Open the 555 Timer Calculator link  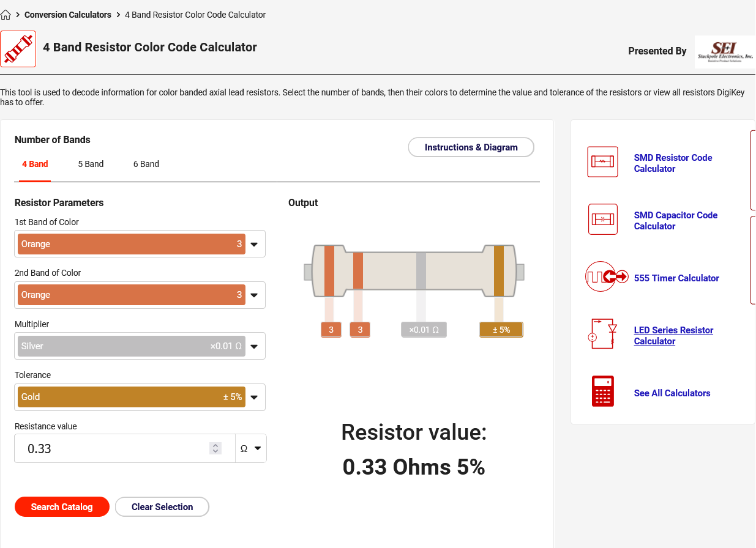[x=676, y=278]
